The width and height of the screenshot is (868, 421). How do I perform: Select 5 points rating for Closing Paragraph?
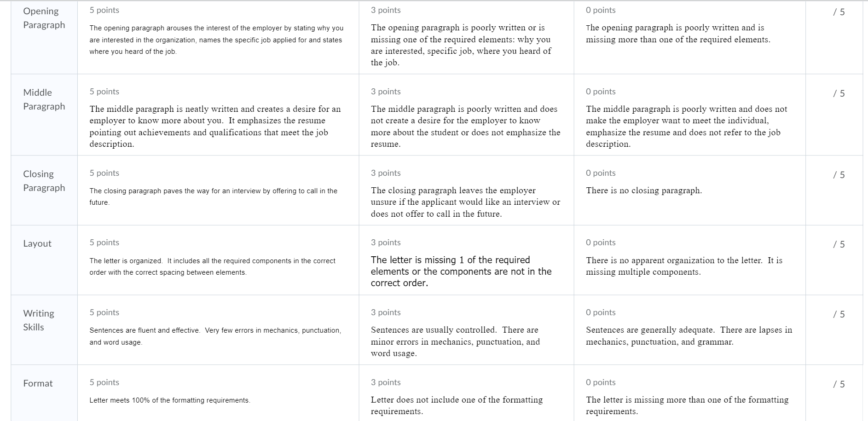pyautogui.click(x=218, y=190)
